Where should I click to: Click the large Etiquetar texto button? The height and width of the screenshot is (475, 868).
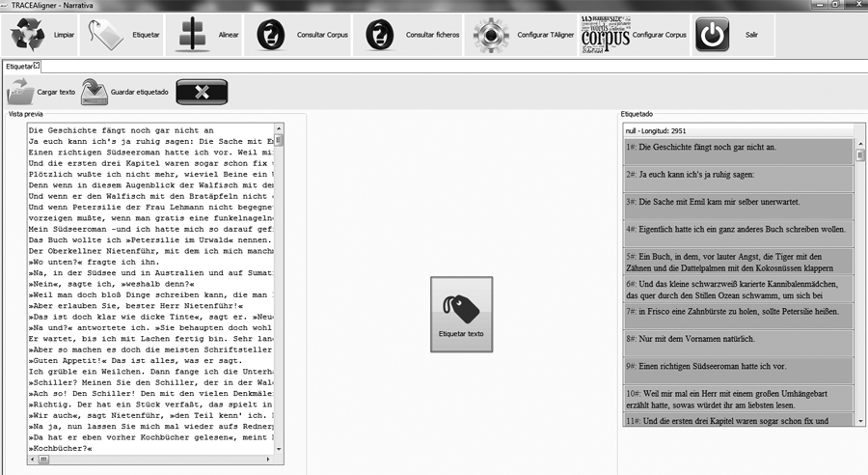click(461, 315)
